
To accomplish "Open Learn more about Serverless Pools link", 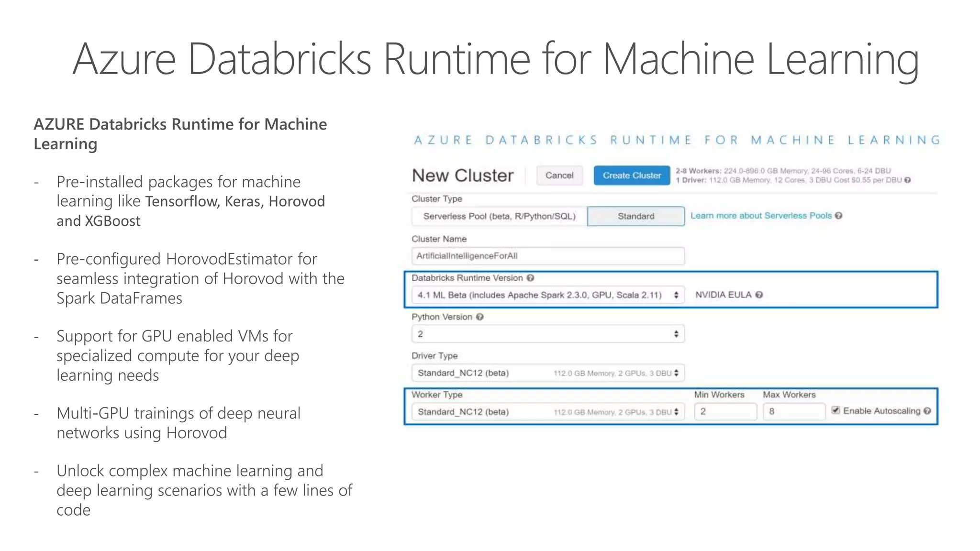I will point(761,216).
